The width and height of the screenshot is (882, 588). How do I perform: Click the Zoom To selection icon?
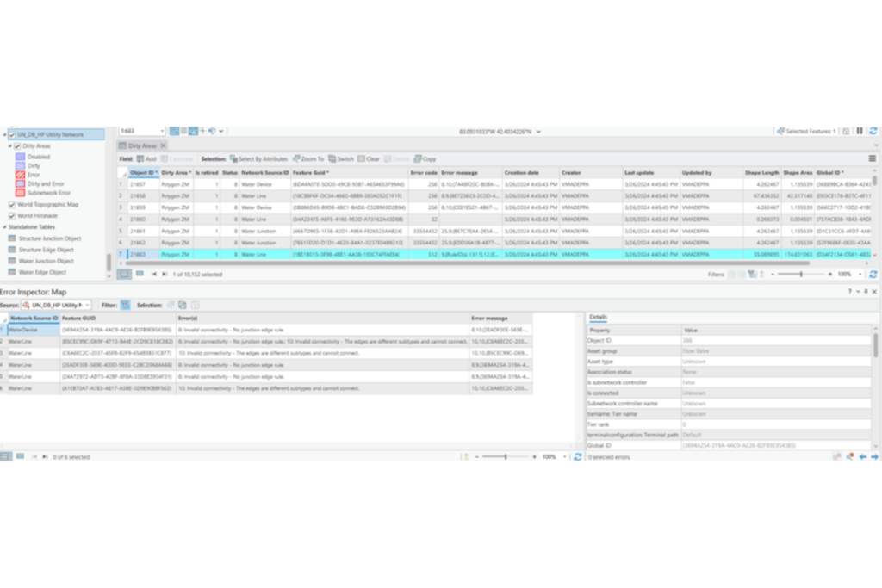click(308, 159)
